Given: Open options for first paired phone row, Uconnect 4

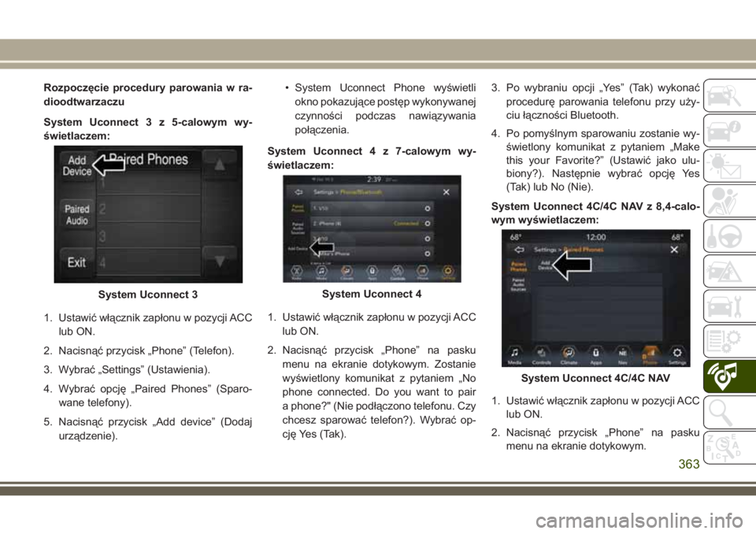Looking at the screenshot, I should (428, 209).
